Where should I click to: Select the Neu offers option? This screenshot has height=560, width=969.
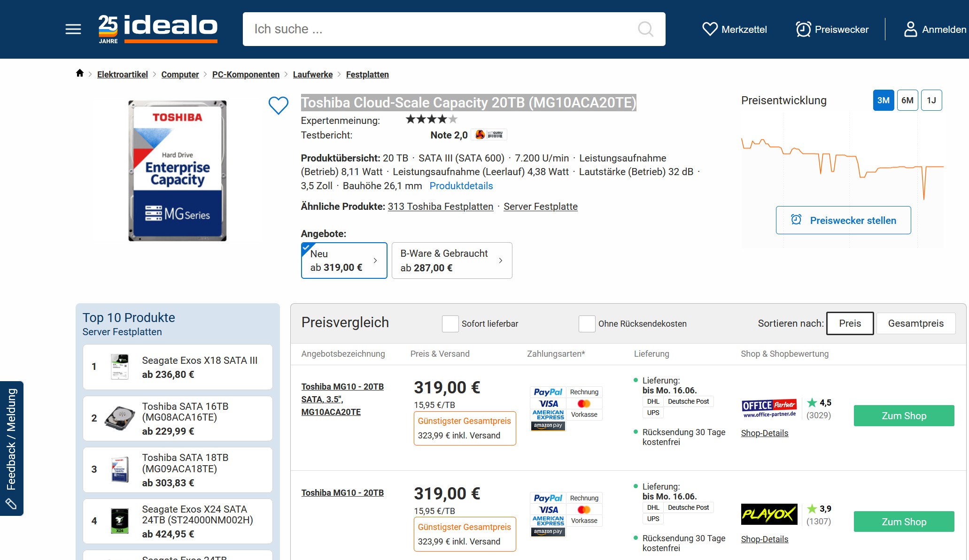click(x=344, y=261)
